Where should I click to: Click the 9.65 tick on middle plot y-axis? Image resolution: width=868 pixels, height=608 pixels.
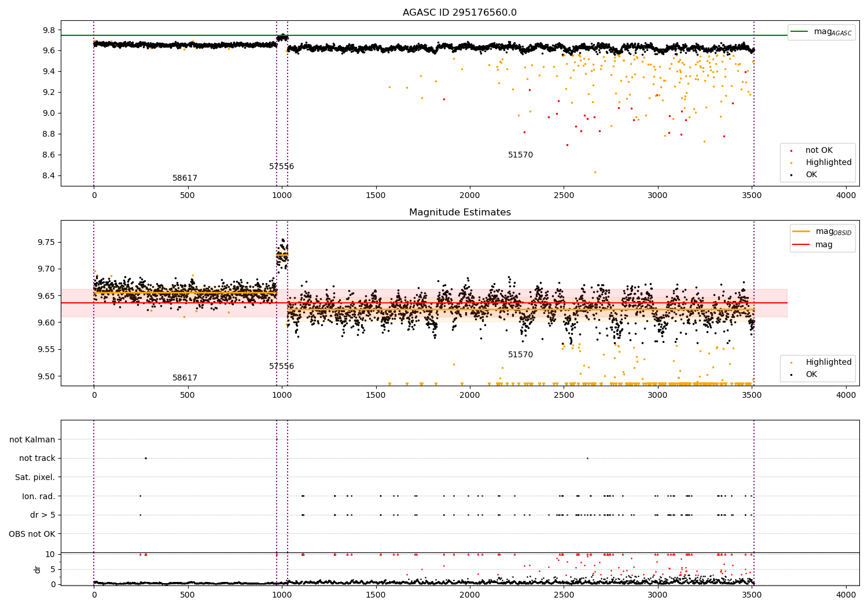click(x=46, y=296)
